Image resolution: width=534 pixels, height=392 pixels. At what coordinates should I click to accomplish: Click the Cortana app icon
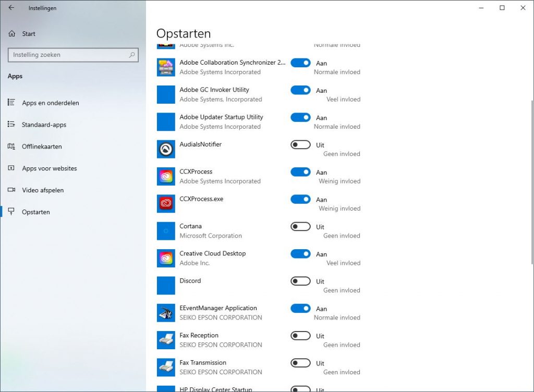click(x=166, y=230)
